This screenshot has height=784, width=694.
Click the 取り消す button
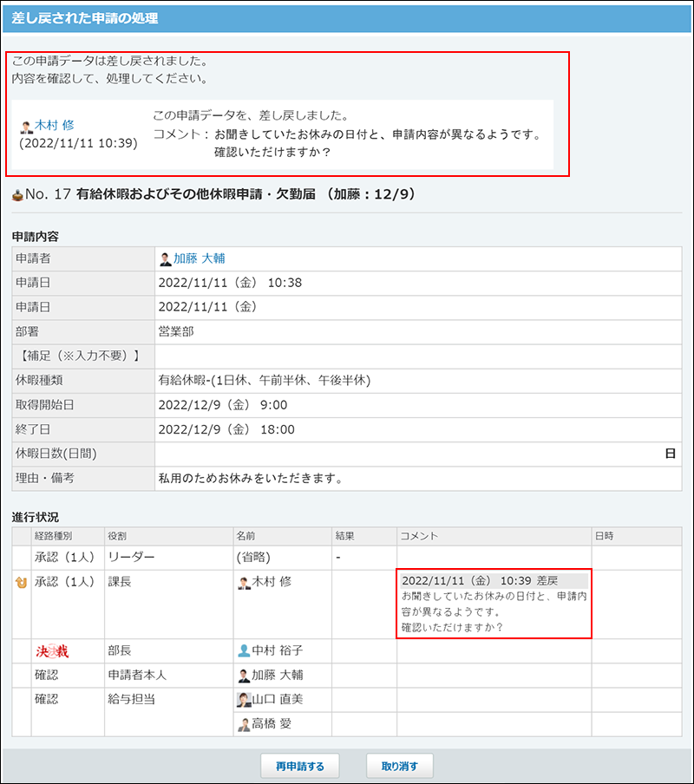click(400, 766)
